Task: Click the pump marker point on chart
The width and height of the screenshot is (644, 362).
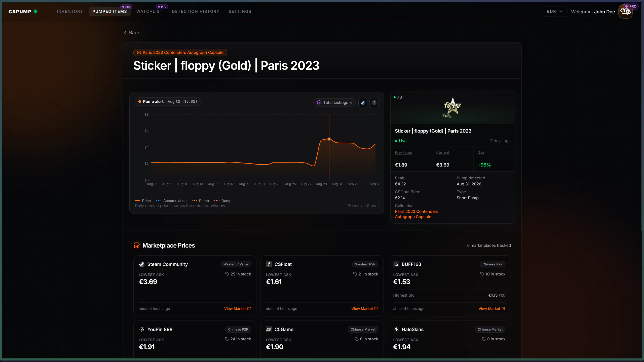Action: 329,139
